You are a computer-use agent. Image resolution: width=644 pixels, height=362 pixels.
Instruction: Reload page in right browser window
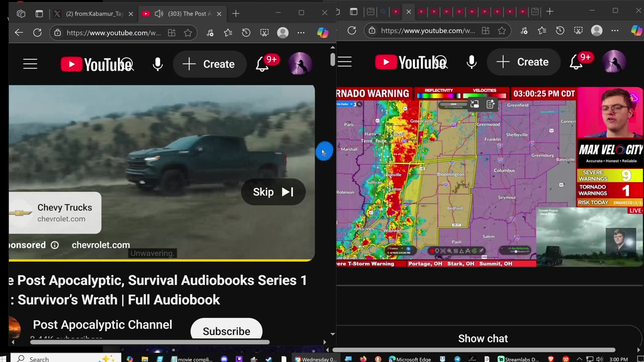point(352,31)
